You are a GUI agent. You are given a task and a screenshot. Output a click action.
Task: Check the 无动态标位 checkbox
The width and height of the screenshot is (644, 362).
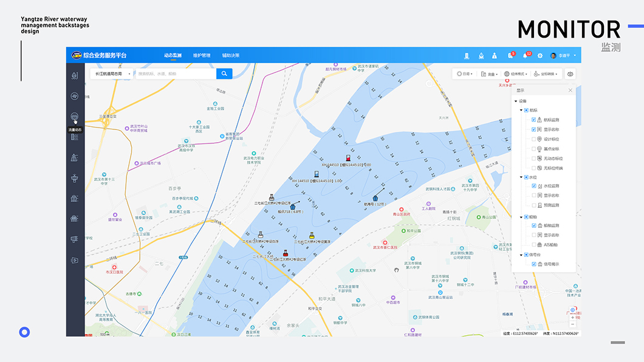point(534,159)
